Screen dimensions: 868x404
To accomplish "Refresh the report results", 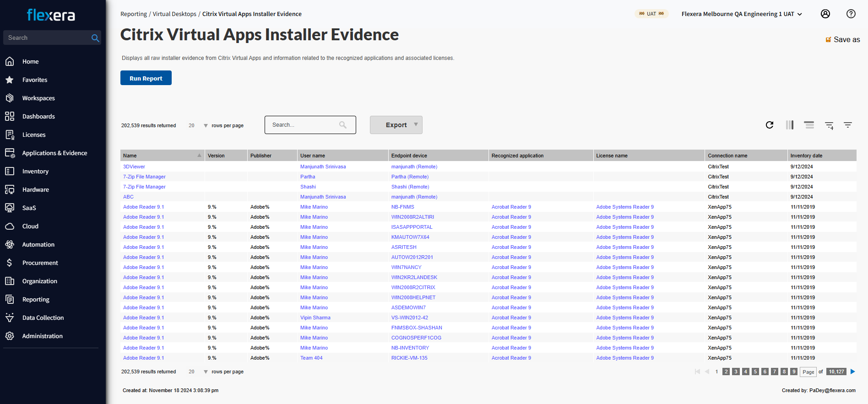I will click(770, 125).
